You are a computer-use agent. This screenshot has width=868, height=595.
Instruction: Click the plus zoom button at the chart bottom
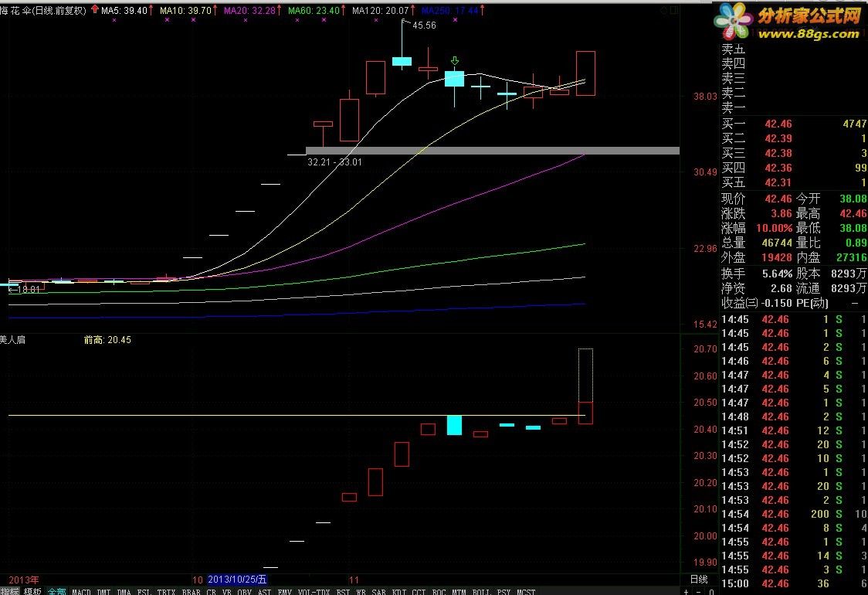pyautogui.click(x=687, y=592)
